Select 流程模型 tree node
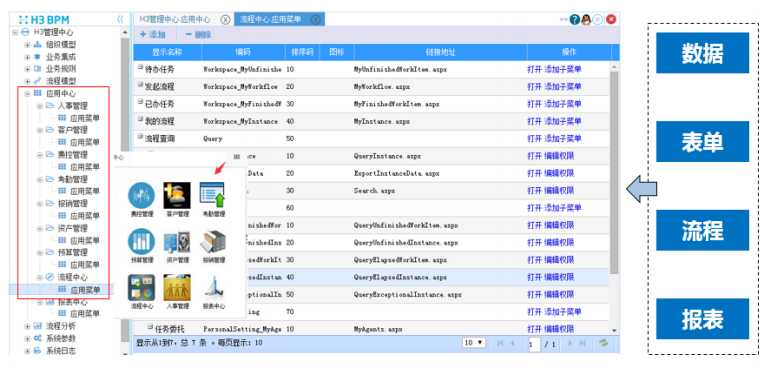769x369 pixels. coord(61,81)
